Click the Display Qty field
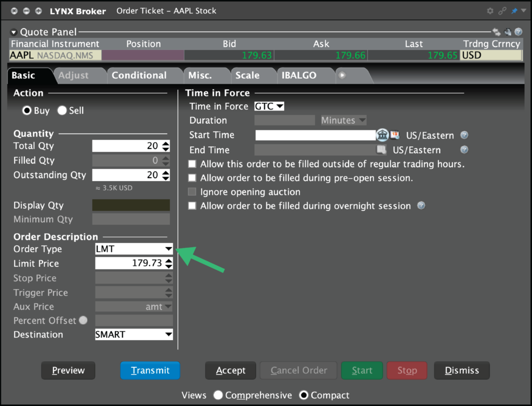 pyautogui.click(x=131, y=205)
